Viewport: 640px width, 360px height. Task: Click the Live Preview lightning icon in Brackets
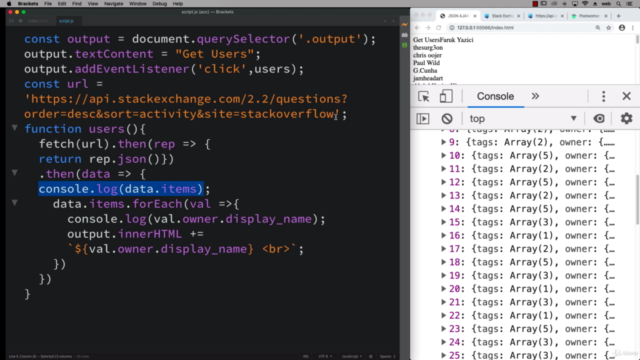pos(404,25)
